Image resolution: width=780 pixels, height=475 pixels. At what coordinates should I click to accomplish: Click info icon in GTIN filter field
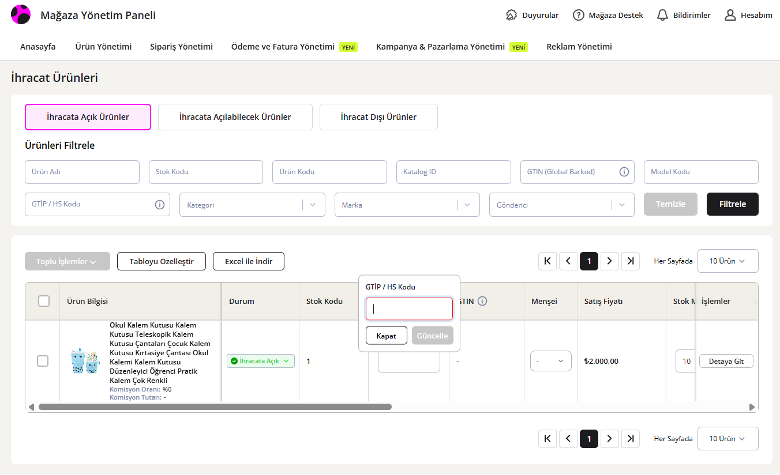point(624,172)
